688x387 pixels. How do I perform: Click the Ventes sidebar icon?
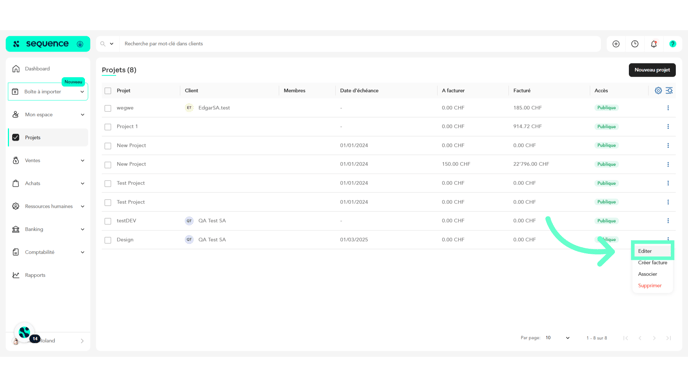tap(16, 160)
